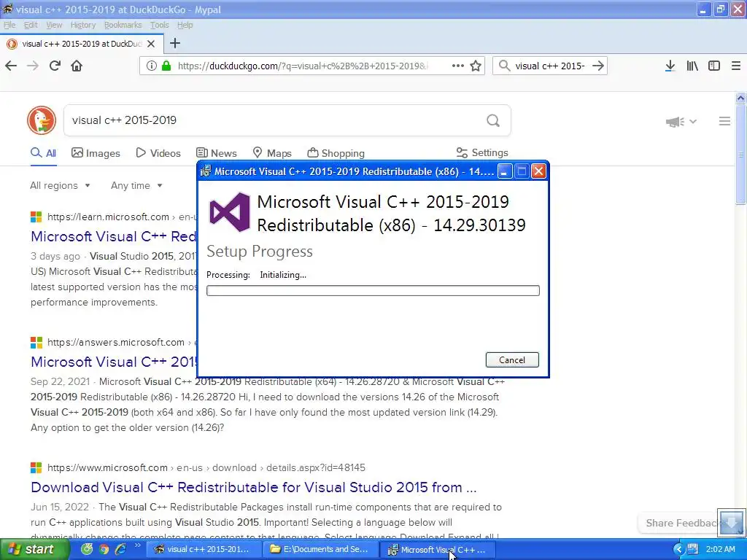The height and width of the screenshot is (560, 747).
Task: Open DuckDuckGo Settings
Action: point(482,152)
